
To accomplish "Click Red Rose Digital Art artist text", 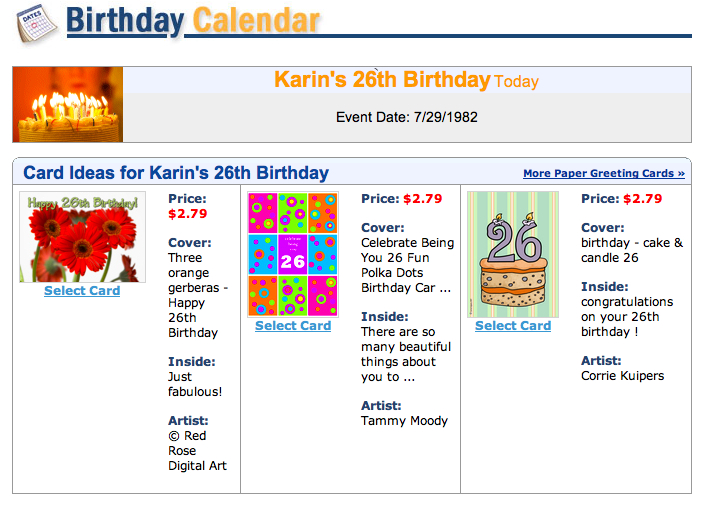I will (x=197, y=451).
